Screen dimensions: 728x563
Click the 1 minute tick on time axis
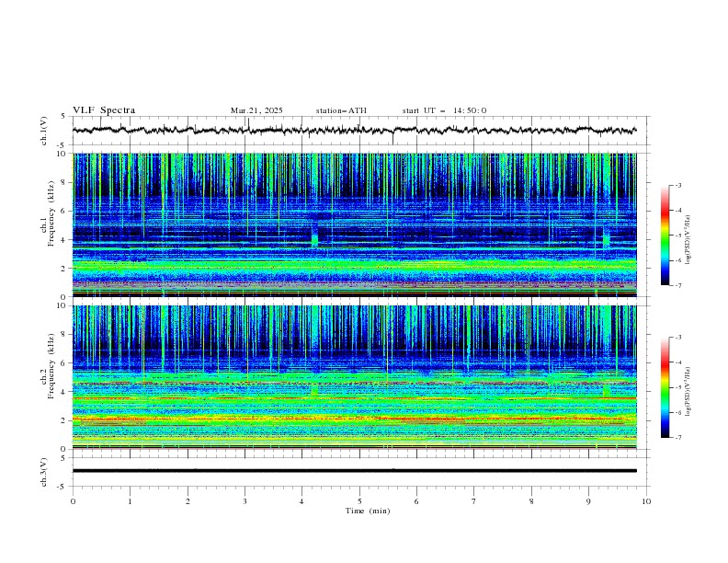point(130,501)
